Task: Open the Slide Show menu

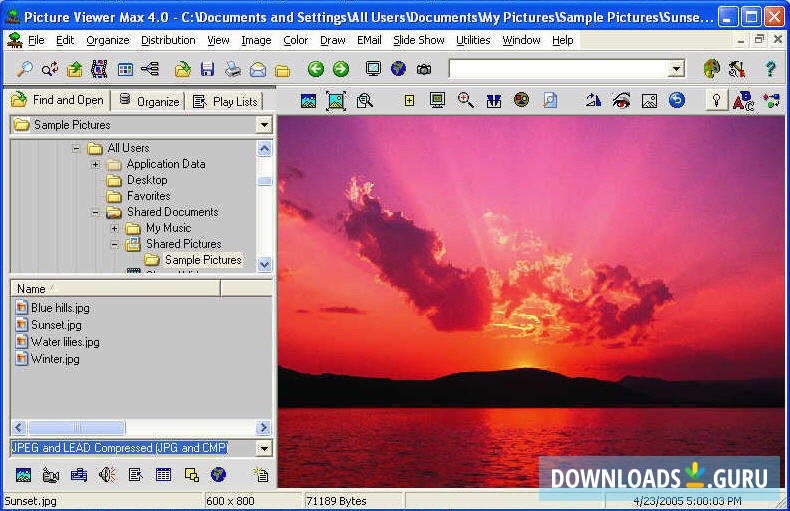Action: 418,40
